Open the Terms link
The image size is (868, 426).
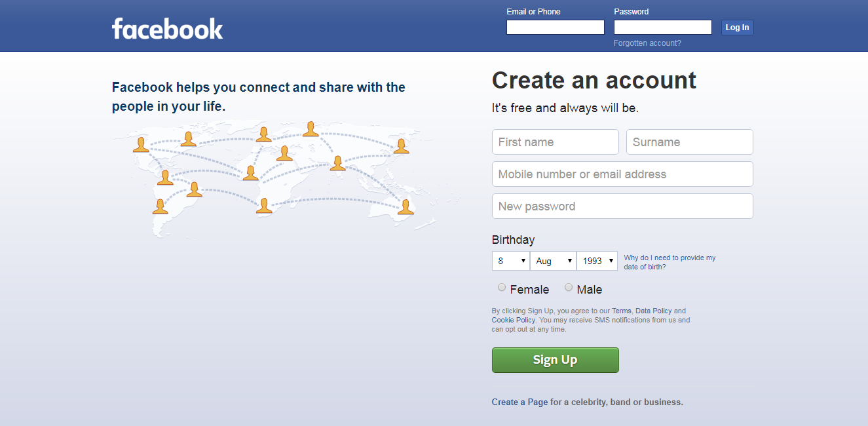(622, 311)
